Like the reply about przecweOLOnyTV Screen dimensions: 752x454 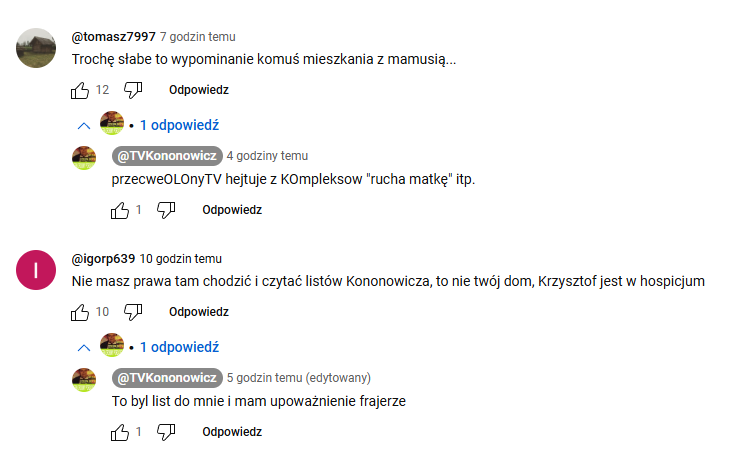(x=120, y=210)
